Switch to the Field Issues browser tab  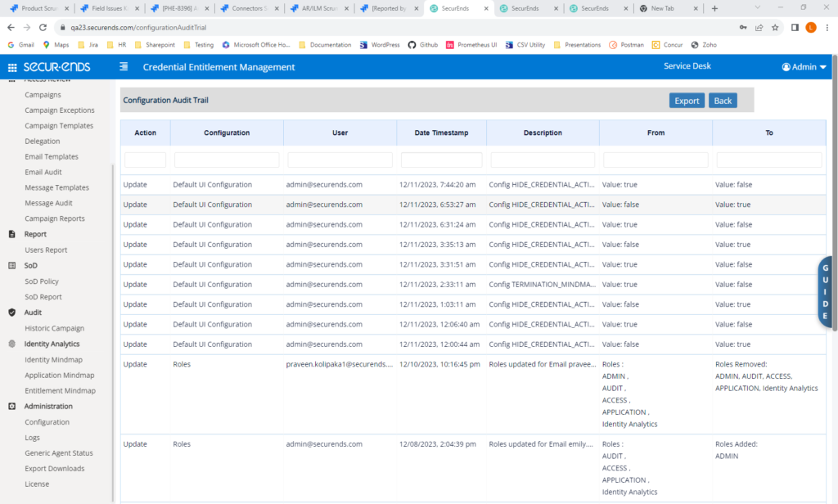coord(110,8)
